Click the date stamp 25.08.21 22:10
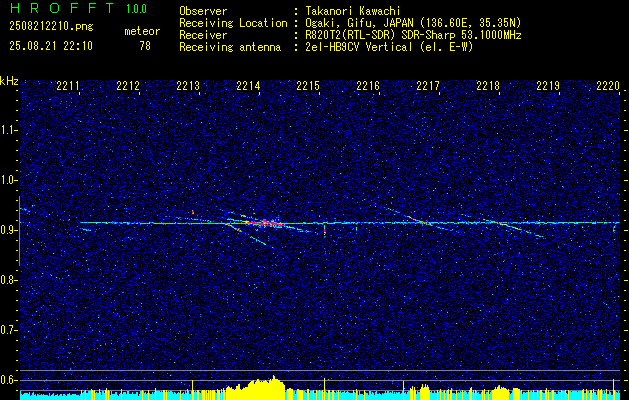The height and width of the screenshot is (400, 629). point(51,46)
